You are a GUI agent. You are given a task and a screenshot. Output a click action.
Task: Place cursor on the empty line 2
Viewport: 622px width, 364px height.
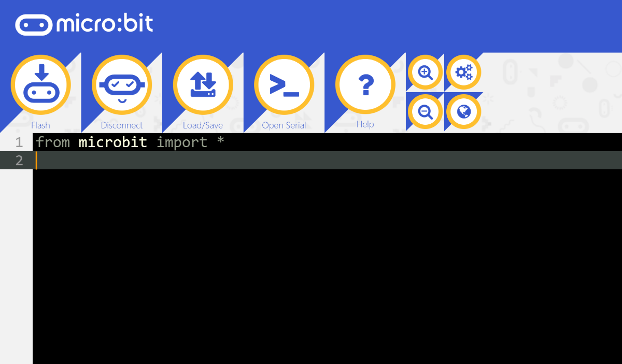[327, 161]
